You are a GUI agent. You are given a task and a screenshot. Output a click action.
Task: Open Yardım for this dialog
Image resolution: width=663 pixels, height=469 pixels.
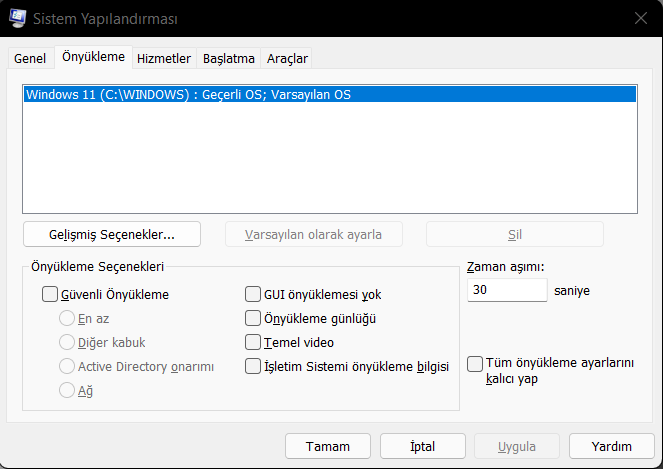(611, 446)
